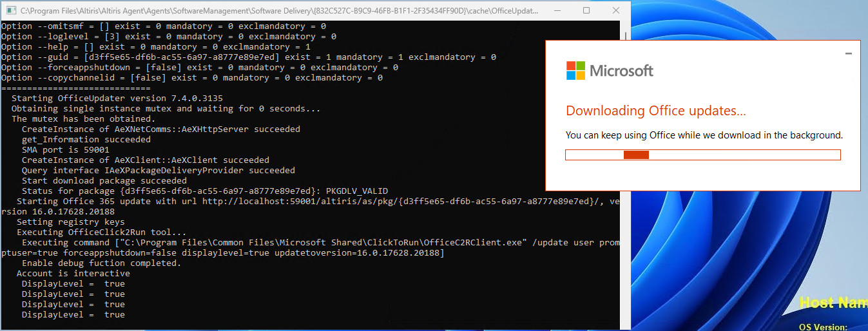Click the 'Setting registry keys' line

[71, 222]
